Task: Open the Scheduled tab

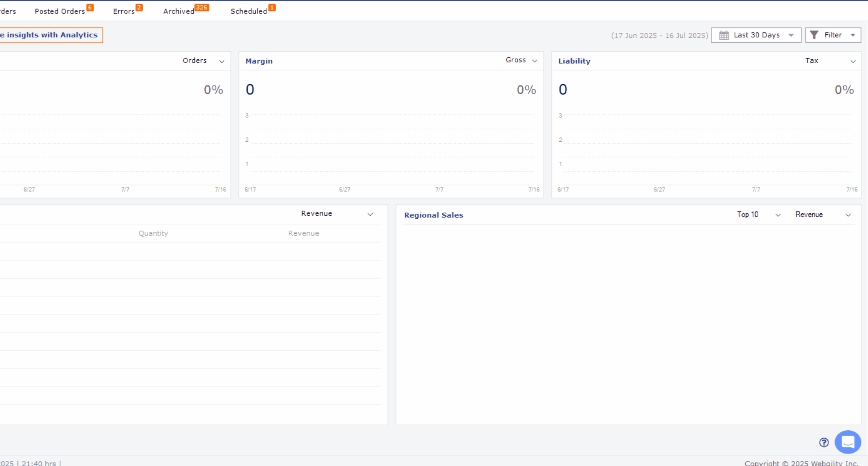Action: click(248, 11)
